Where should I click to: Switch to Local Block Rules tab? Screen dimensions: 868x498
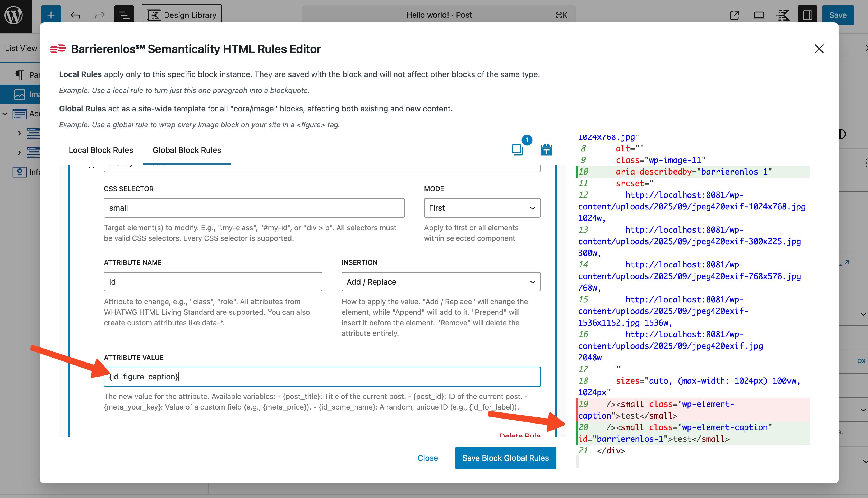tap(101, 150)
